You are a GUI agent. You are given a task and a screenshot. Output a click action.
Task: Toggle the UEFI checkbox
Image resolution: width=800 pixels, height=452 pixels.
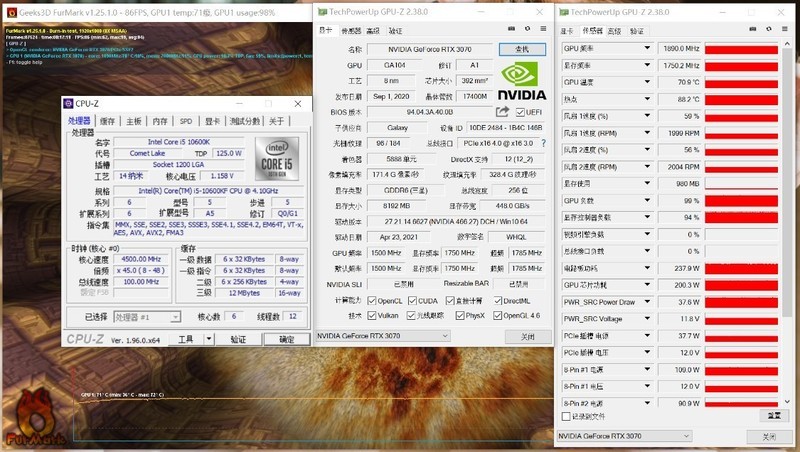520,112
